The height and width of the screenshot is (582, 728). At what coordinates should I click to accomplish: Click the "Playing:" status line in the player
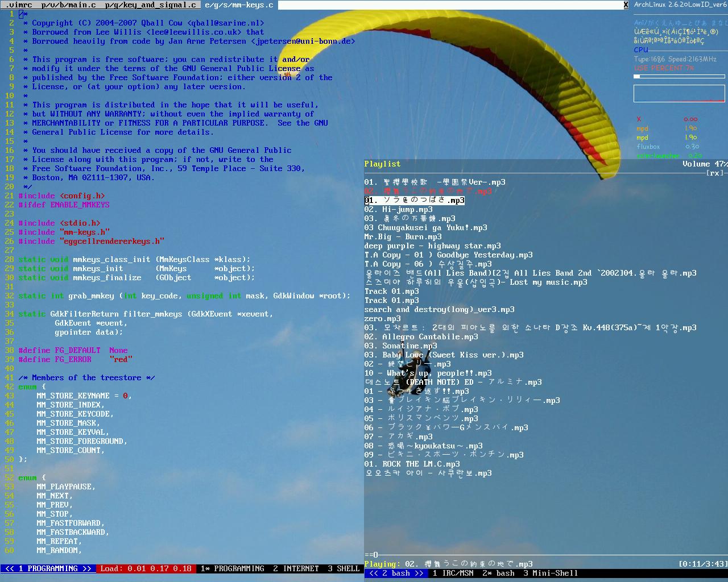449,564
